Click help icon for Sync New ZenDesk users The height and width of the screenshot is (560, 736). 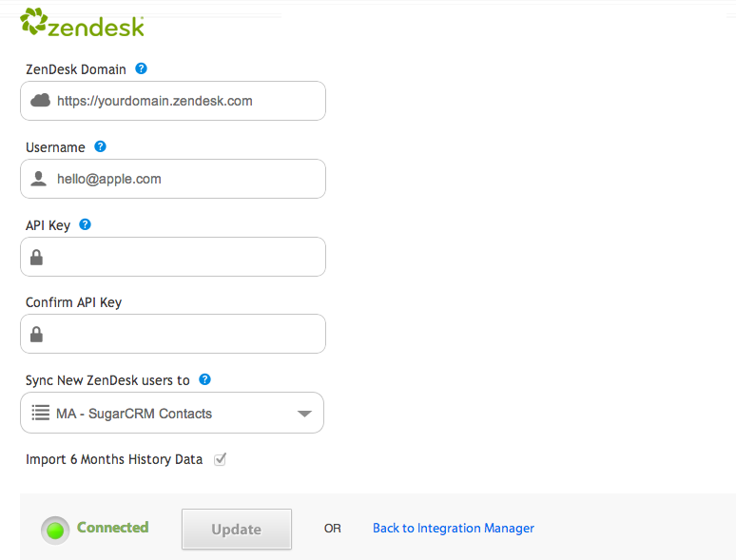[204, 379]
